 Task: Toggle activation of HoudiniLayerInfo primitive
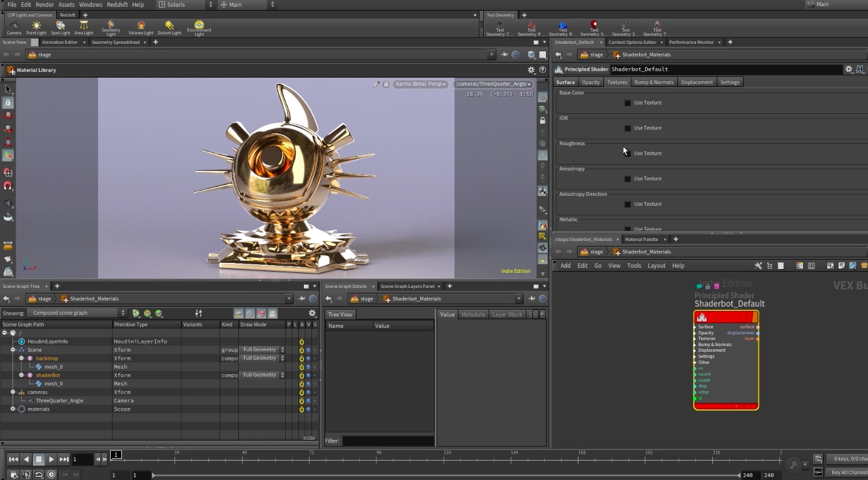(301, 342)
